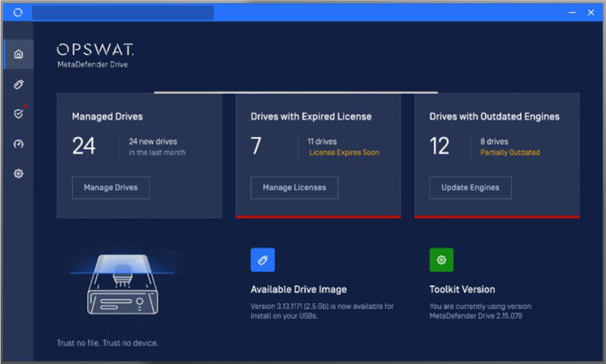The image size is (606, 364).
Task: Open the shield icon with red notification dot
Action: 18,114
